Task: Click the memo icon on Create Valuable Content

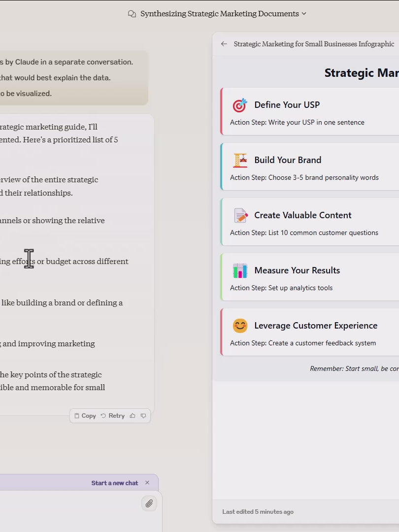Action: point(240,215)
